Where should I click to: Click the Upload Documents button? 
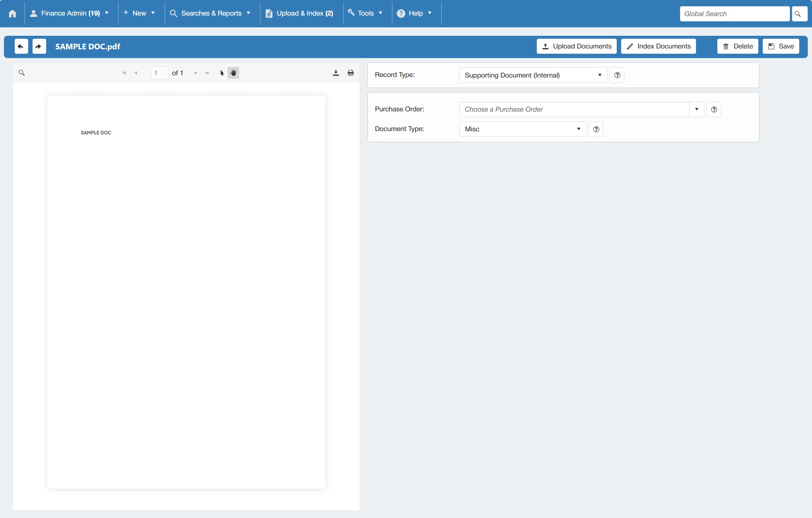click(x=576, y=47)
